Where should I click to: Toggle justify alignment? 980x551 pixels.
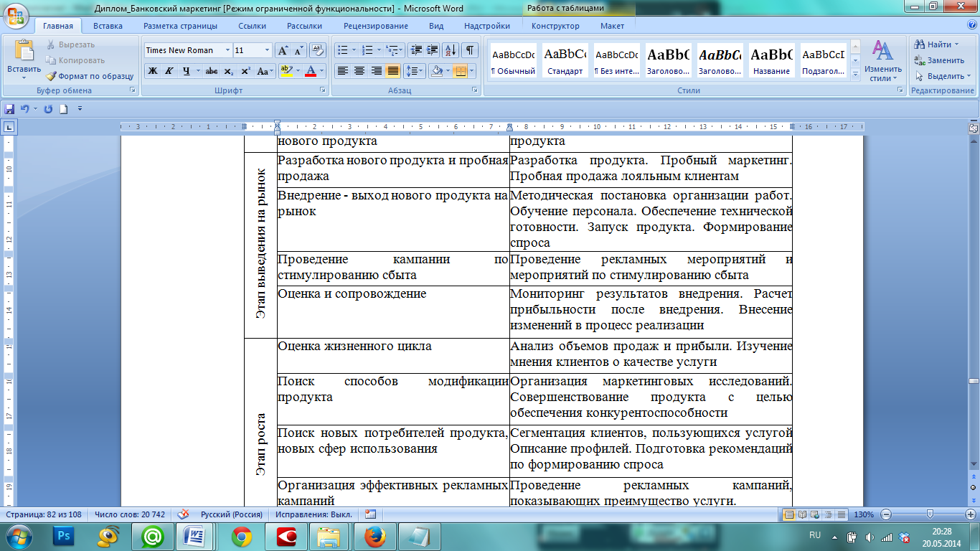pos(392,71)
